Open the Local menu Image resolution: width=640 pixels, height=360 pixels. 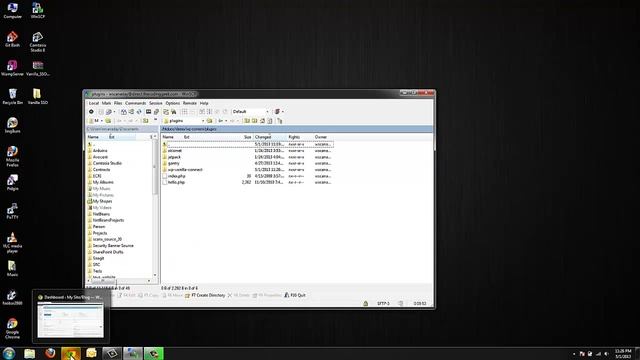(94, 103)
